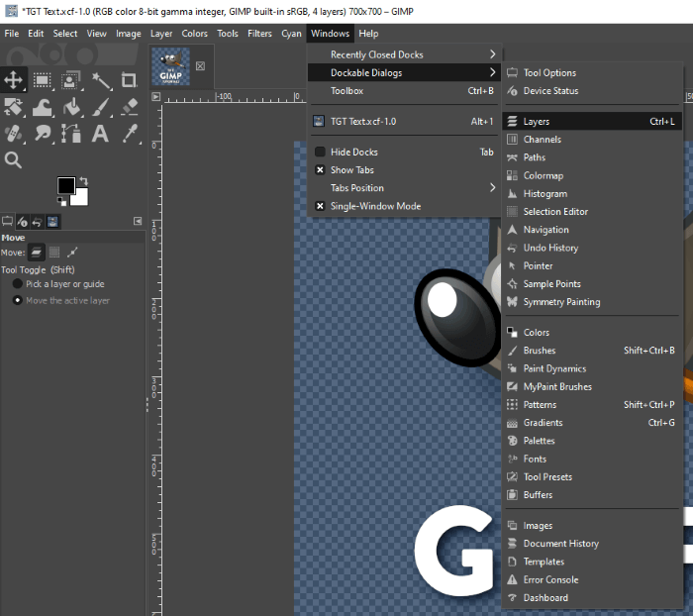Image resolution: width=693 pixels, height=616 pixels.
Task: Select the Eraser tool
Action: click(x=130, y=107)
